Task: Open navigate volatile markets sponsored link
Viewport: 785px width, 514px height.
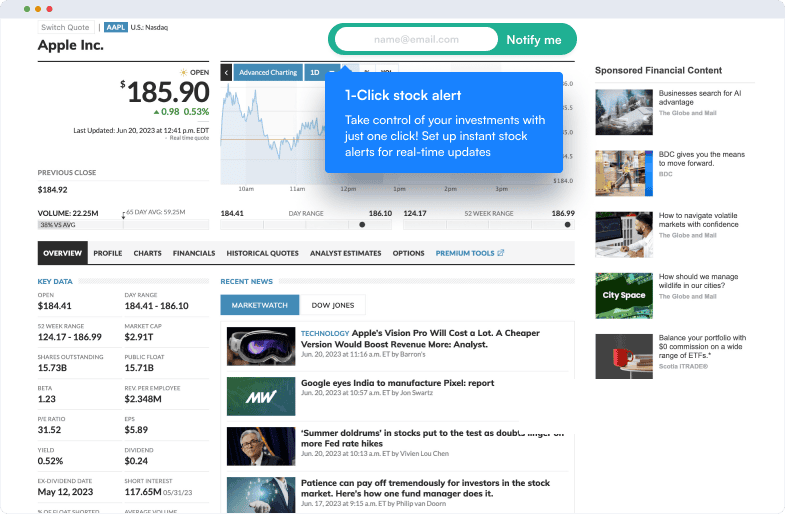Action: tap(698, 220)
